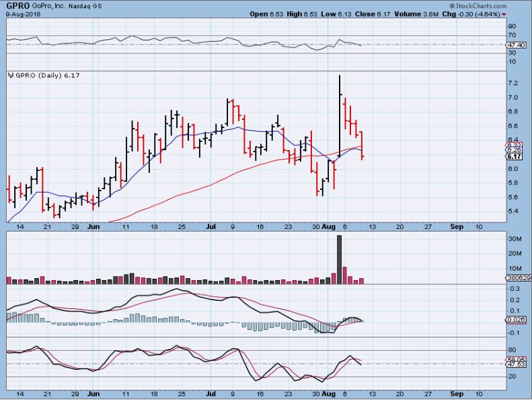
Task: Click the Open 6.53 value
Action: coord(266,14)
